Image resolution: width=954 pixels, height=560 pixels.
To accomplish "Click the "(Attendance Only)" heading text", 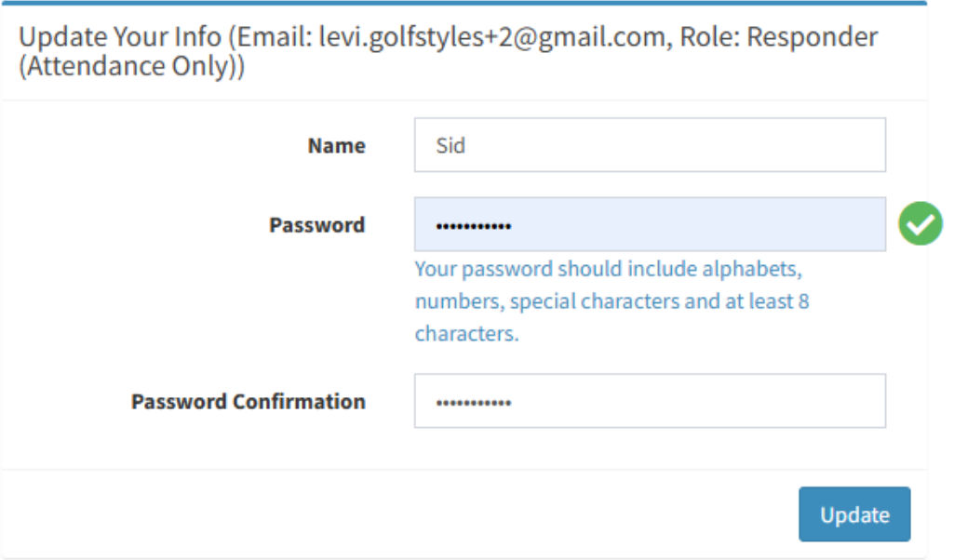I will click(x=131, y=68).
